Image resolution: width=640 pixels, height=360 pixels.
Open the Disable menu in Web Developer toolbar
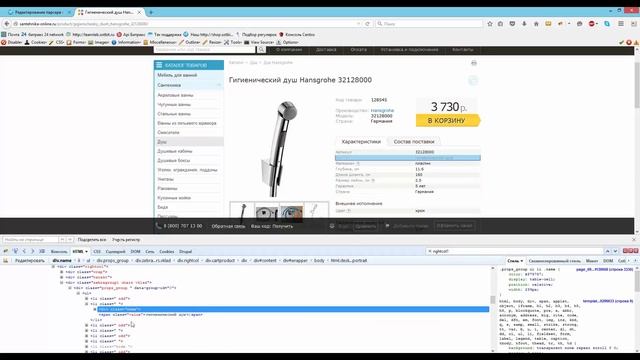point(12,42)
